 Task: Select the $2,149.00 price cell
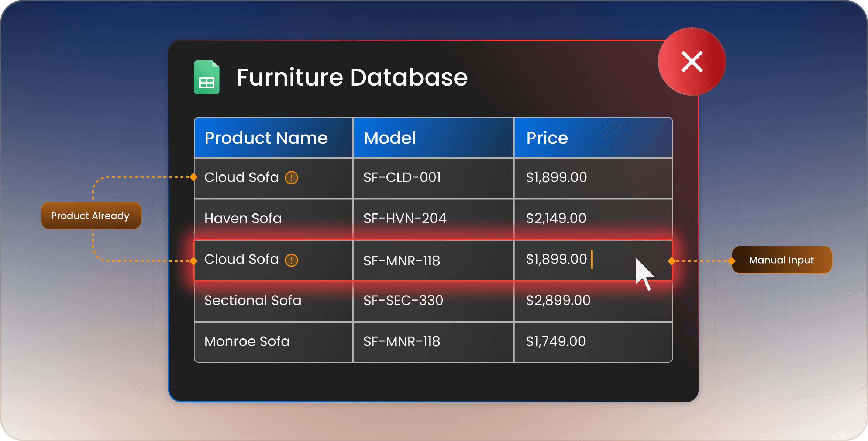pos(593,219)
